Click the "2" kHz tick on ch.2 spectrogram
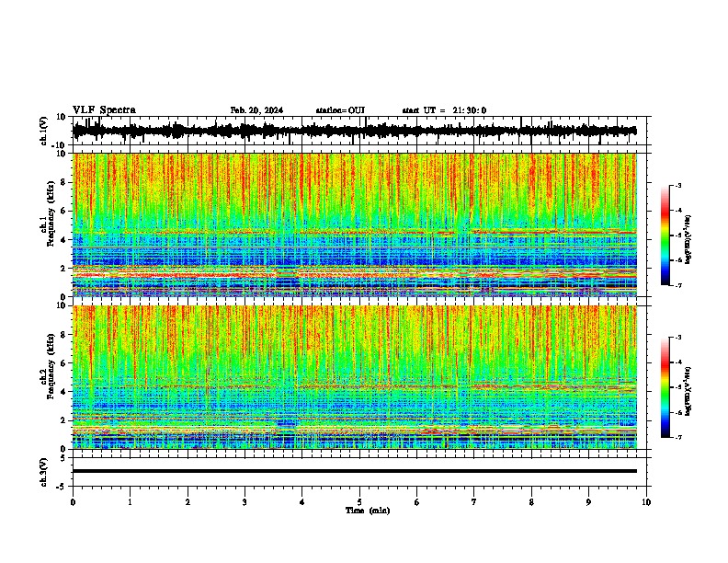The image size is (728, 563). (x=64, y=420)
